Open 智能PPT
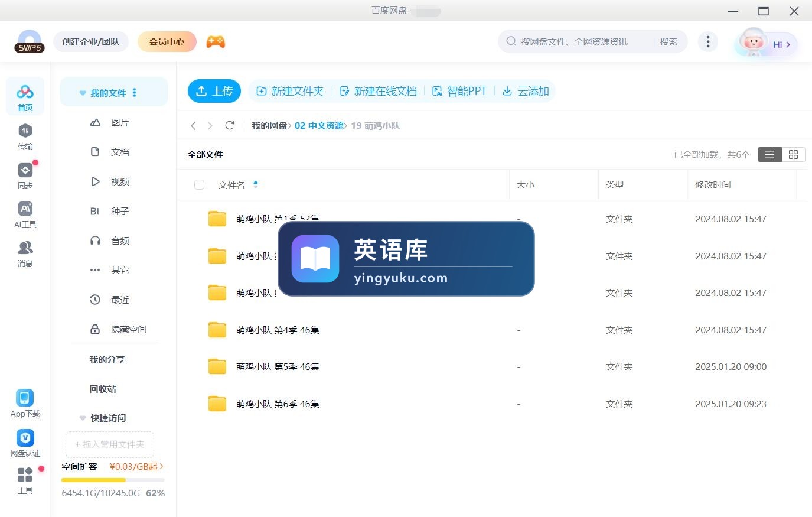This screenshot has width=812, height=517. 459,91
